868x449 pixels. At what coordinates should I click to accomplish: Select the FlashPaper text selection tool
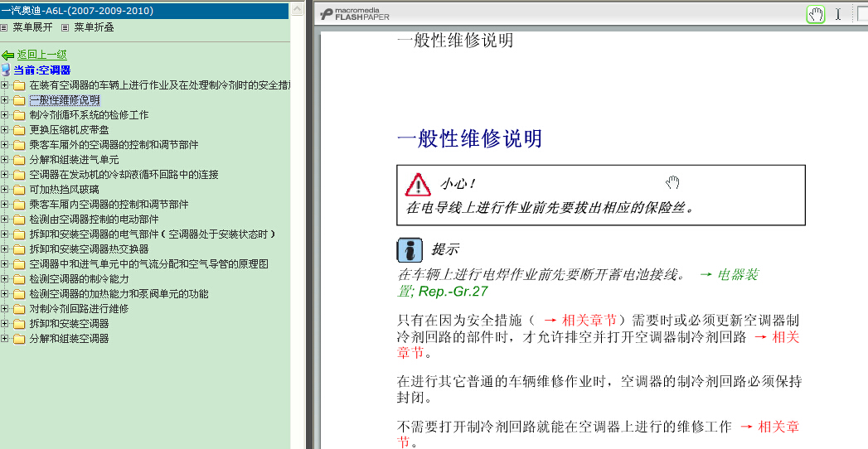pyautogui.click(x=837, y=14)
